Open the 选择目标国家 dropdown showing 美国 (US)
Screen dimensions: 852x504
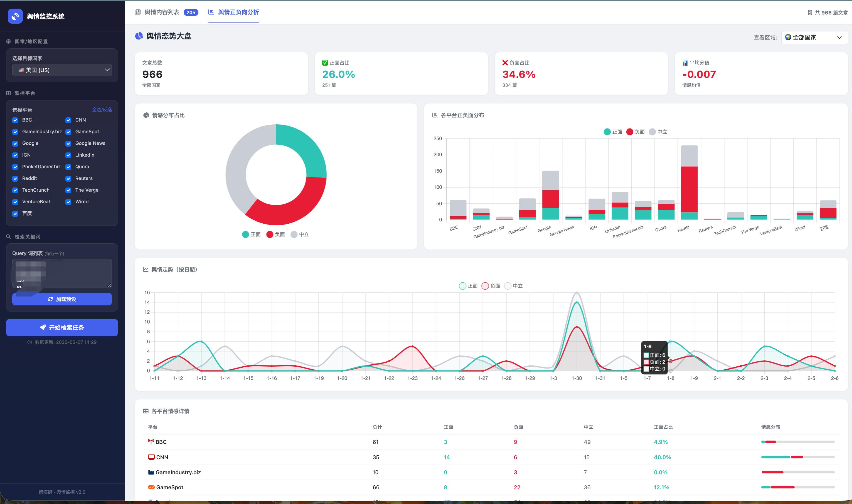pyautogui.click(x=62, y=70)
